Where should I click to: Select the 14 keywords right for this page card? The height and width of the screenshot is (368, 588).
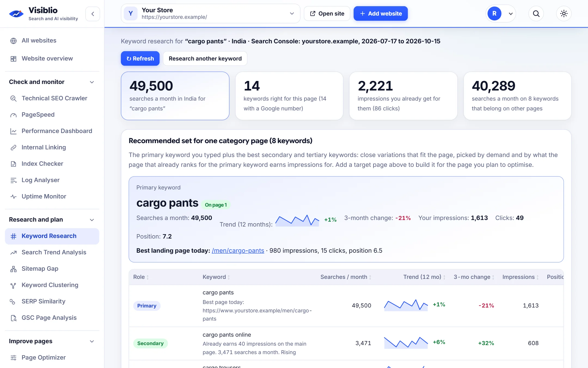point(289,96)
